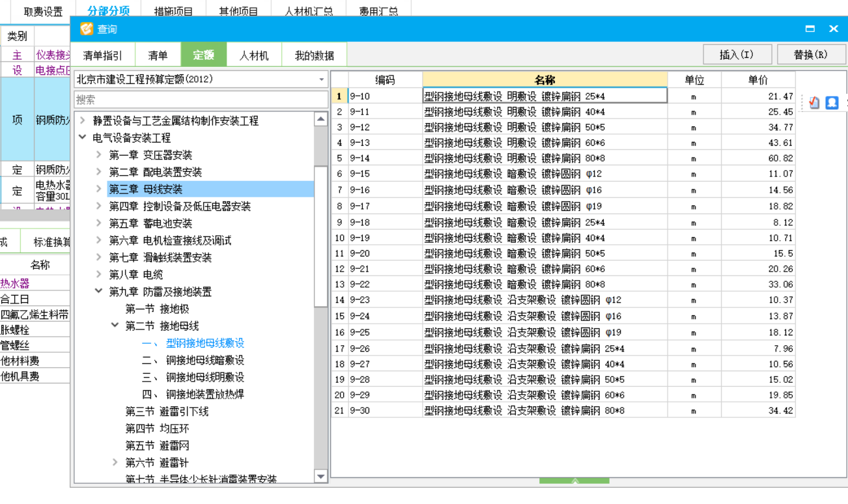Click the tree panel vertical scrollbar thumb
The height and width of the screenshot is (504, 848).
(x=320, y=236)
